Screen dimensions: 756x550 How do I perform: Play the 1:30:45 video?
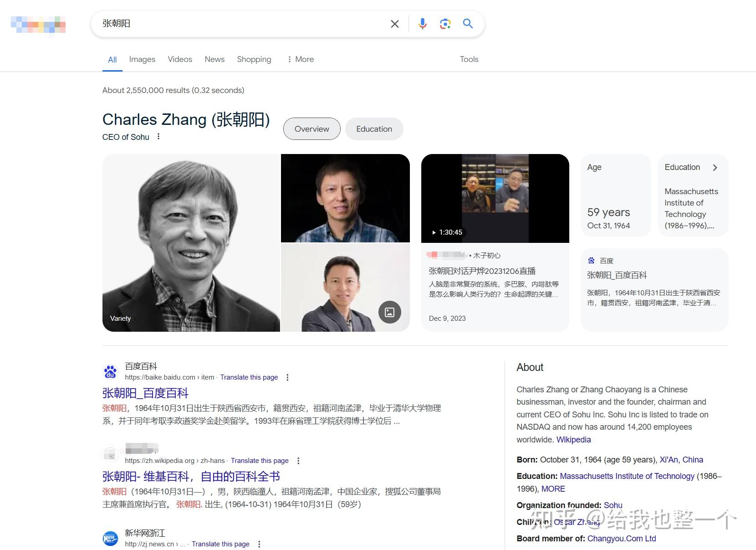(495, 198)
